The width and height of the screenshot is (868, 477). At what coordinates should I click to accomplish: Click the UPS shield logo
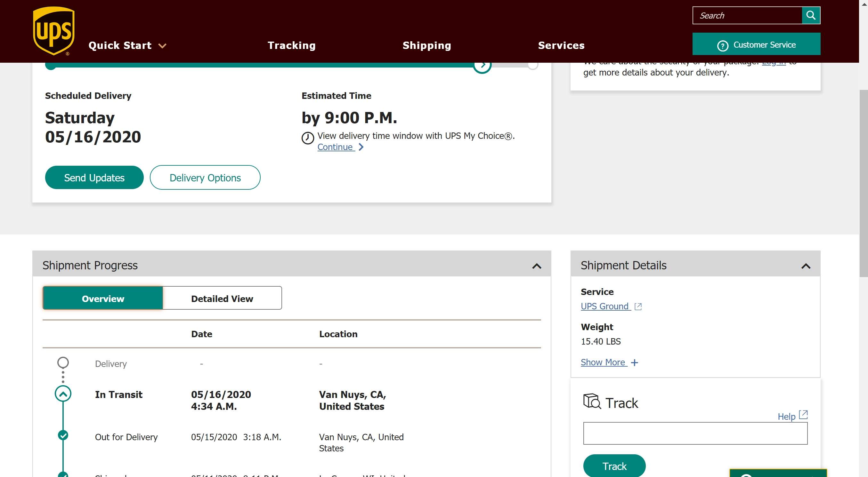53,31
